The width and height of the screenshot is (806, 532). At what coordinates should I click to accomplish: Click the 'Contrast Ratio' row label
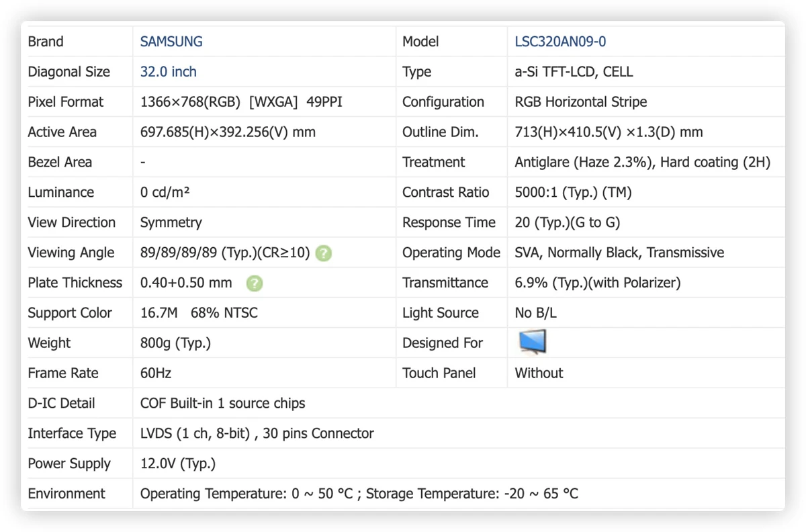click(446, 193)
